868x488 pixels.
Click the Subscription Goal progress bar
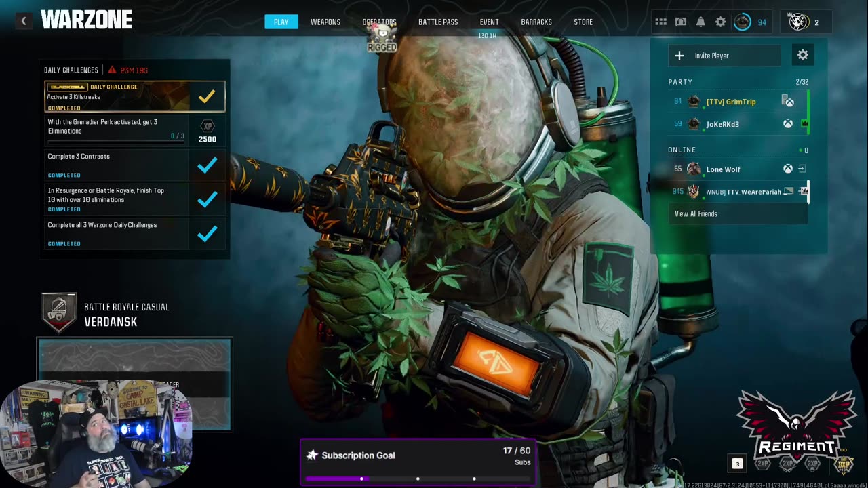[x=418, y=479]
